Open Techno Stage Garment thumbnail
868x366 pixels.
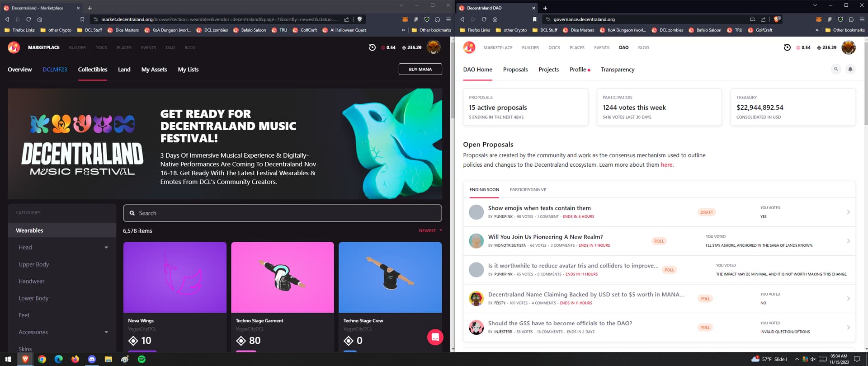(x=282, y=277)
